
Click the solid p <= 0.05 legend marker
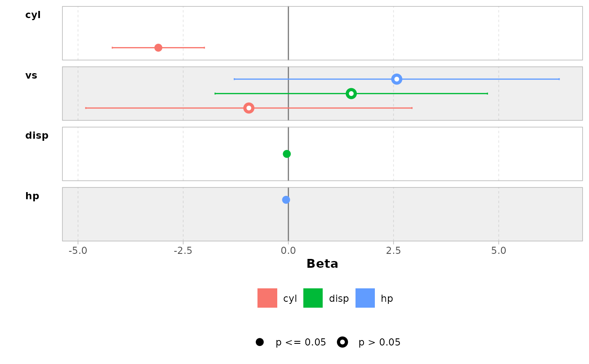pos(260,342)
